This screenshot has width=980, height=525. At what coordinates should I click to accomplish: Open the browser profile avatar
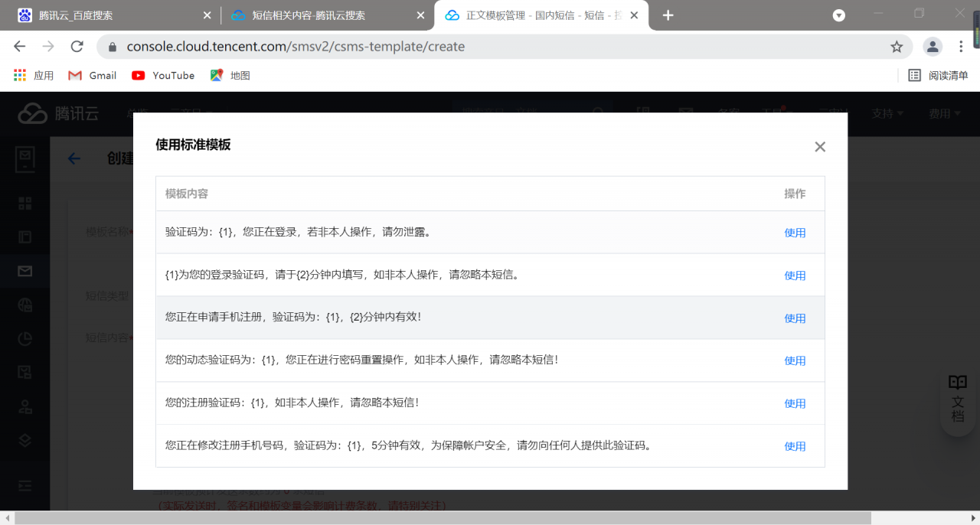tap(933, 47)
